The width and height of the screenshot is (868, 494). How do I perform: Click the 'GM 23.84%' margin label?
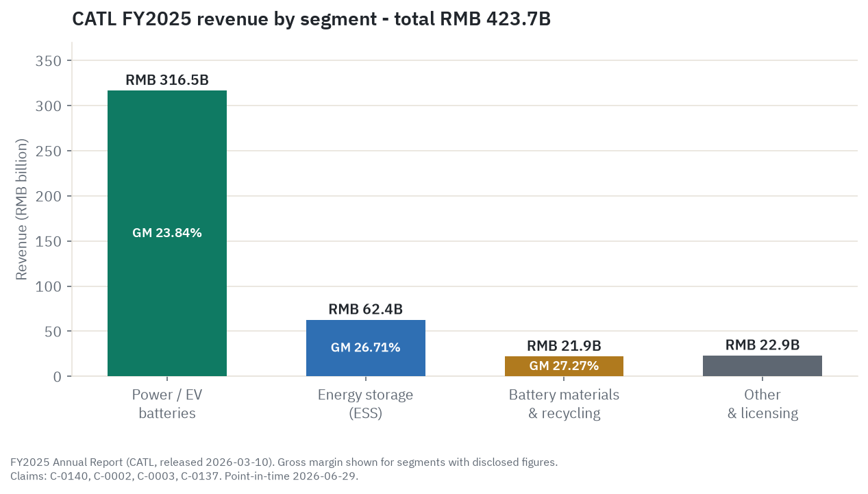167,233
